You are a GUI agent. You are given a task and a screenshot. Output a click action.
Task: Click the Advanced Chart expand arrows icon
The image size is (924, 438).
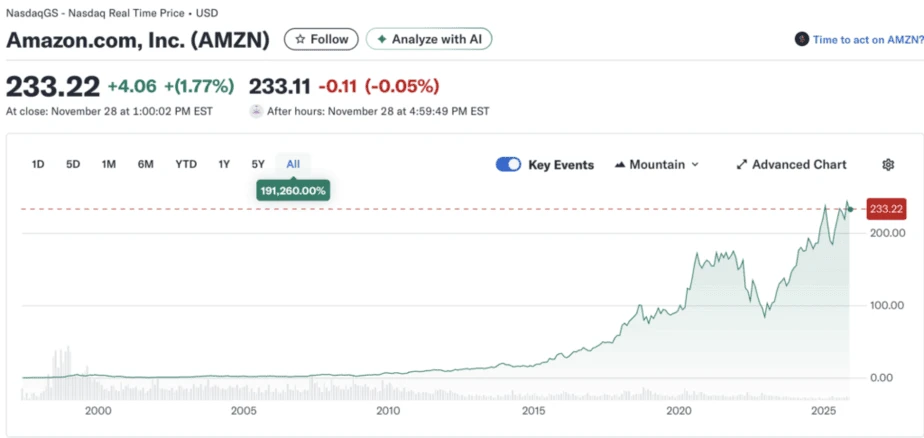[x=742, y=165]
